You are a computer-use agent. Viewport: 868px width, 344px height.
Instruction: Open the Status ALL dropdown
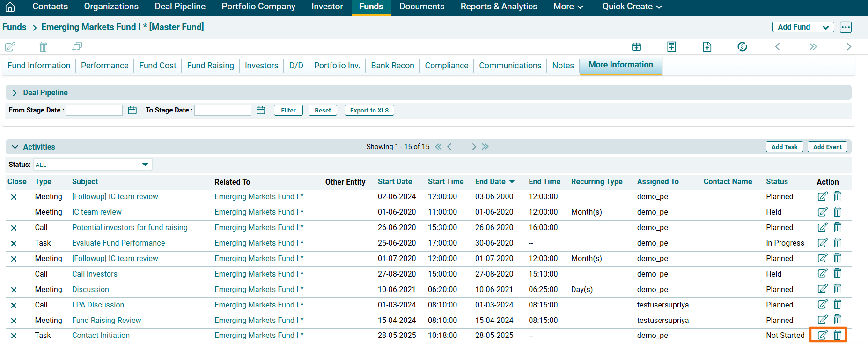click(x=92, y=165)
